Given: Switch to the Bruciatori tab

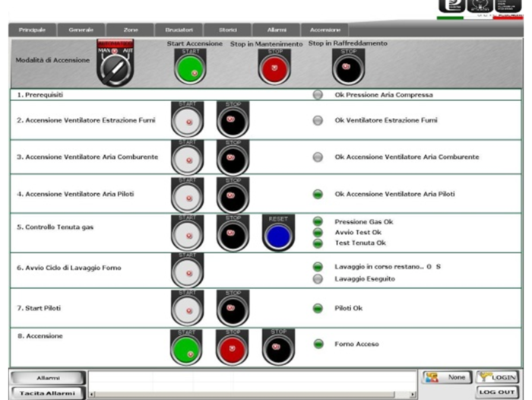Looking at the screenshot, I should (x=179, y=30).
